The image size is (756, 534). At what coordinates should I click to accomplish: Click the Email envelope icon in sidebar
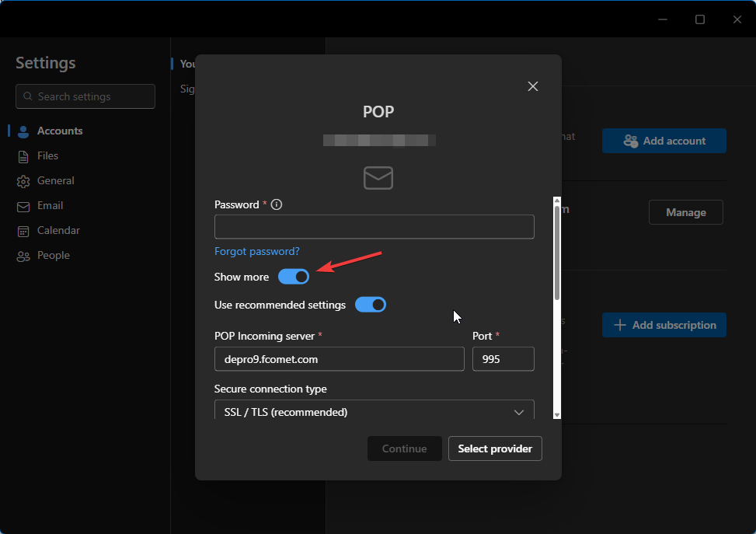click(23, 207)
